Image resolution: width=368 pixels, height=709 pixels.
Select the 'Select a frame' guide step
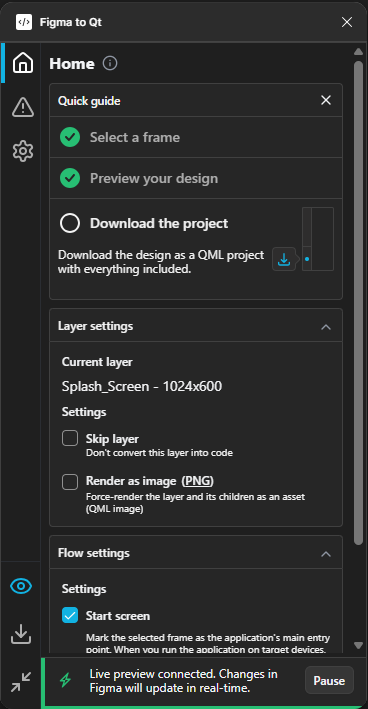(196, 137)
